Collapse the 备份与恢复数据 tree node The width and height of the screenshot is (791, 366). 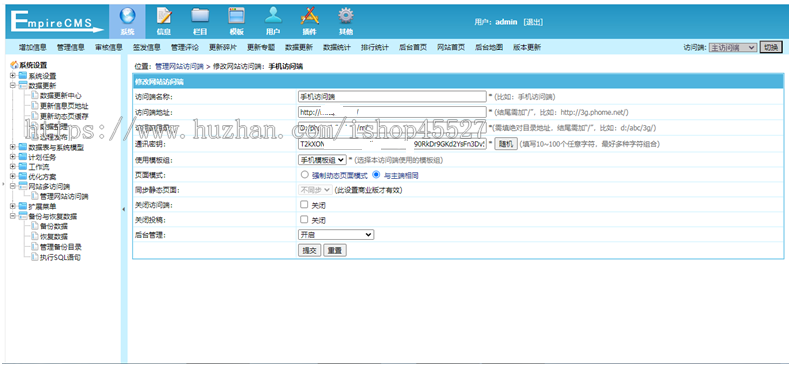click(13, 216)
